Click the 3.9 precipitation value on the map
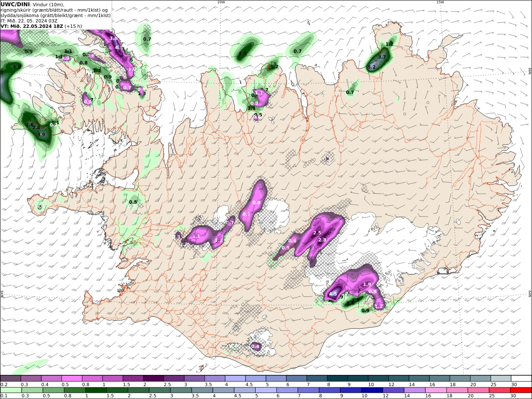The width and height of the screenshot is (532, 399). point(41,135)
